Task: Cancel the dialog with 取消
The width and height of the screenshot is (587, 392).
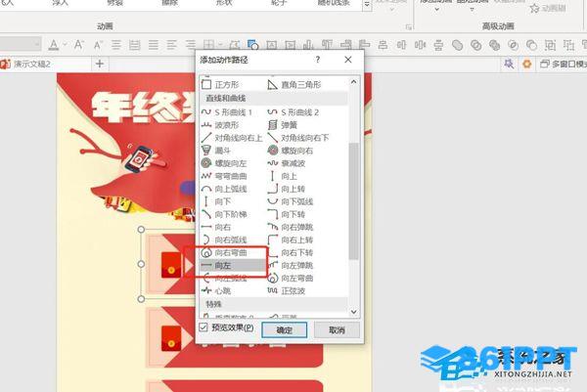Action: 337,329
